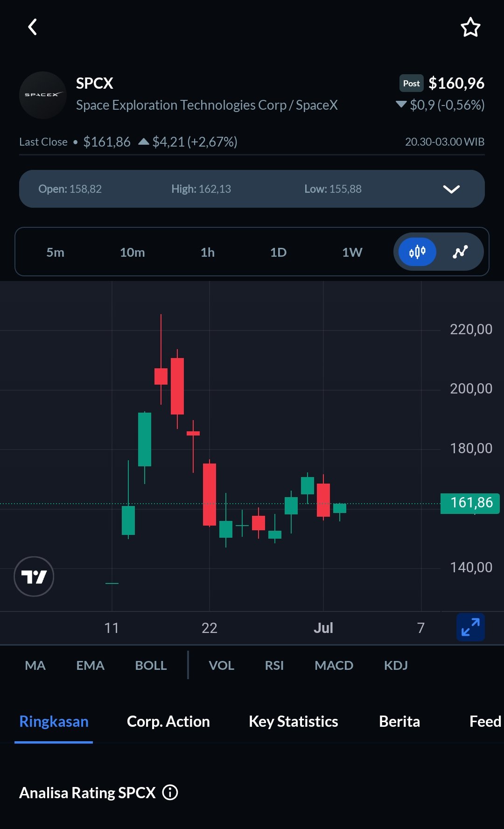504x829 pixels.
Task: Open the TradingView logo badge
Action: coord(34,576)
